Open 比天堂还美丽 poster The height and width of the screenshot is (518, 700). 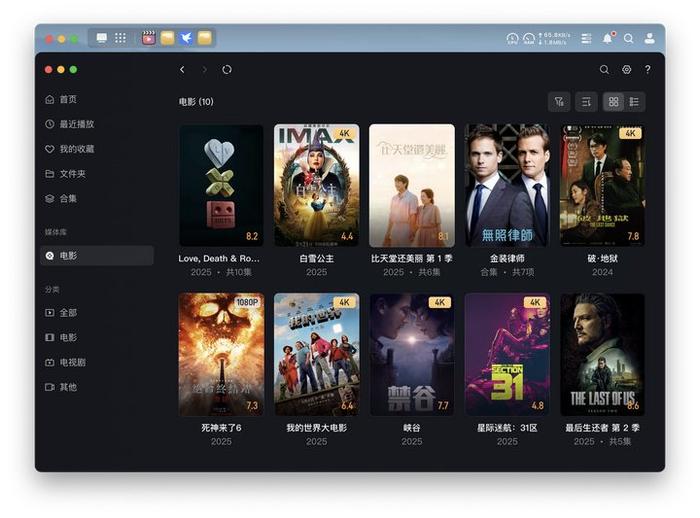point(412,185)
